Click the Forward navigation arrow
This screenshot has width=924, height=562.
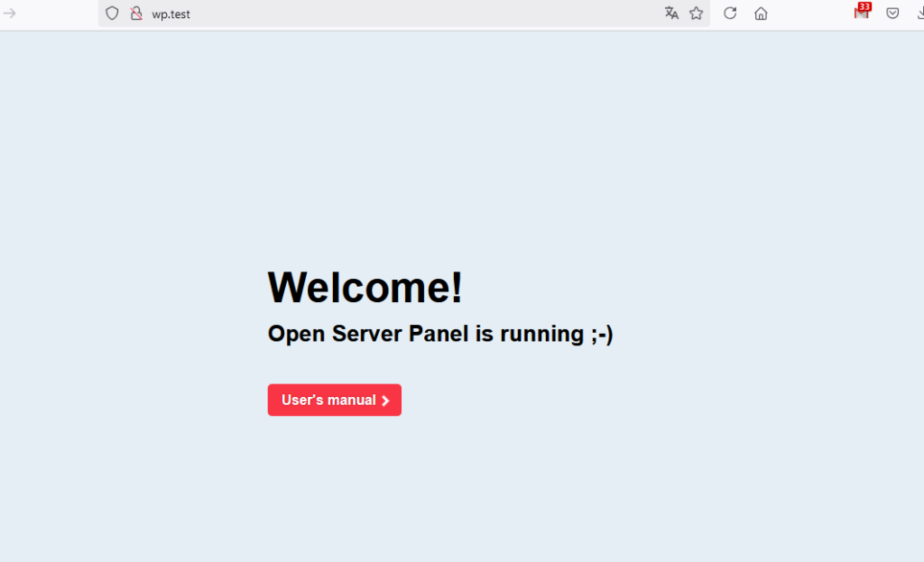click(10, 14)
